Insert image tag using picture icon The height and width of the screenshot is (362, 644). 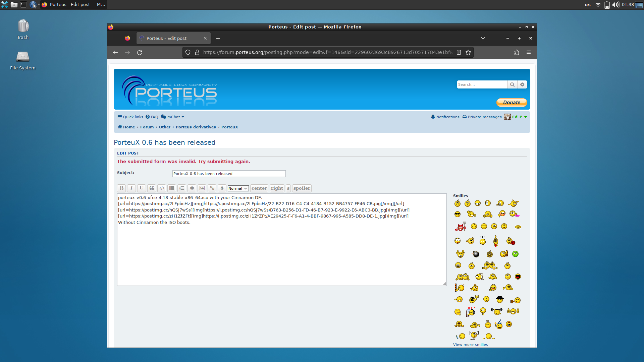[x=202, y=188]
